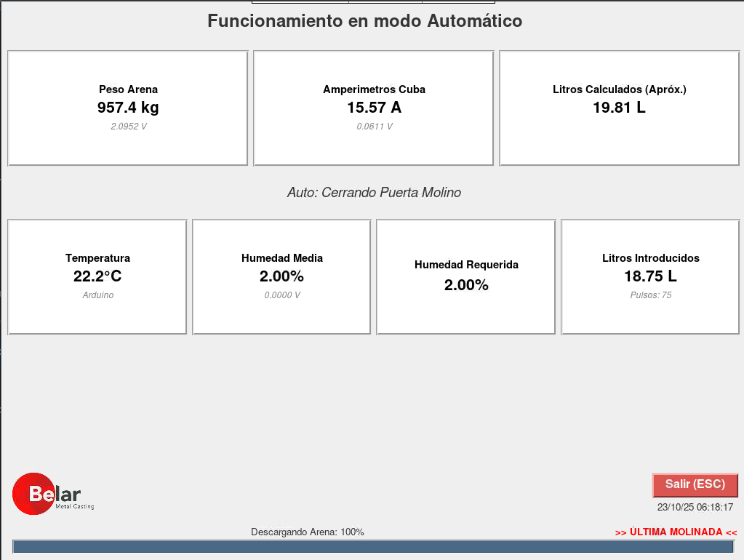Select the red ÚLTIMA MOLINADA indicator
Viewport: 744px width, 560px height.
(x=676, y=532)
